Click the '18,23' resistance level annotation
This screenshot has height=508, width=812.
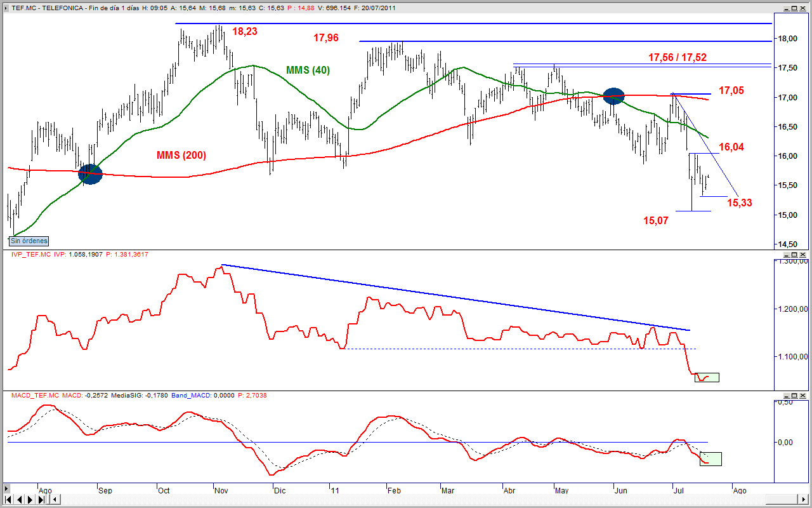point(245,31)
